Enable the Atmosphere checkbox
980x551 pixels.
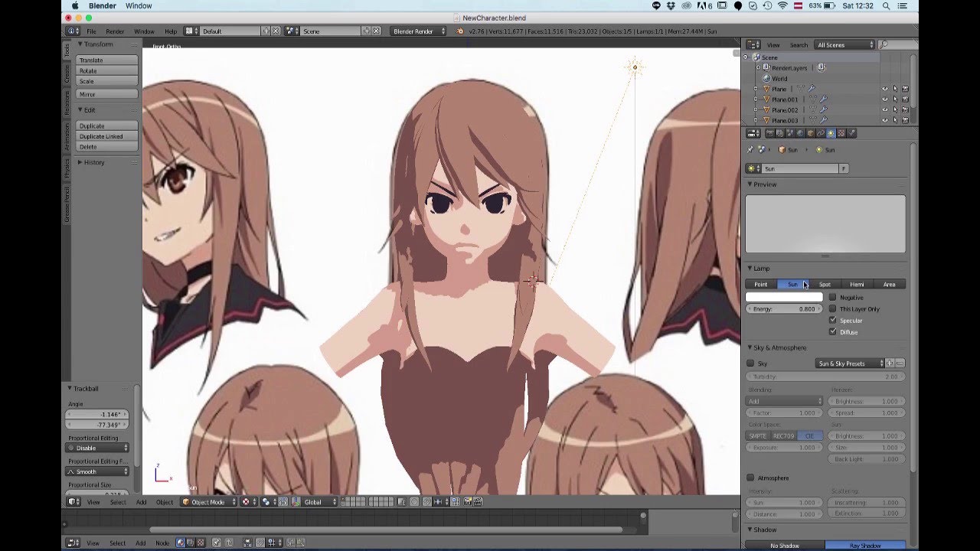[x=750, y=478]
